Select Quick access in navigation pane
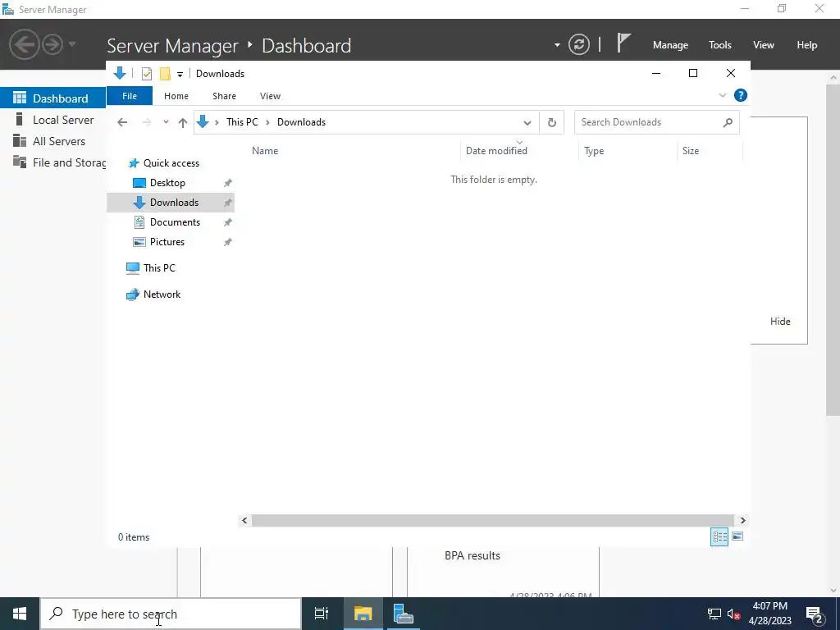Viewport: 840px width, 630px height. click(x=171, y=163)
